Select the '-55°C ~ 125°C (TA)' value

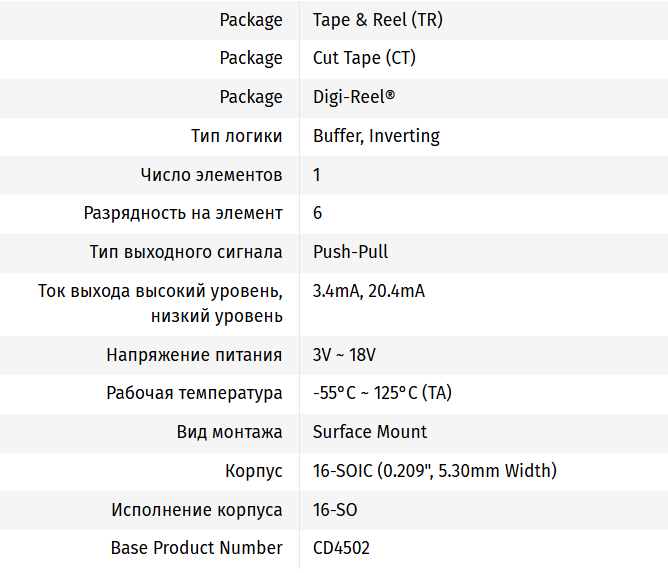click(382, 393)
